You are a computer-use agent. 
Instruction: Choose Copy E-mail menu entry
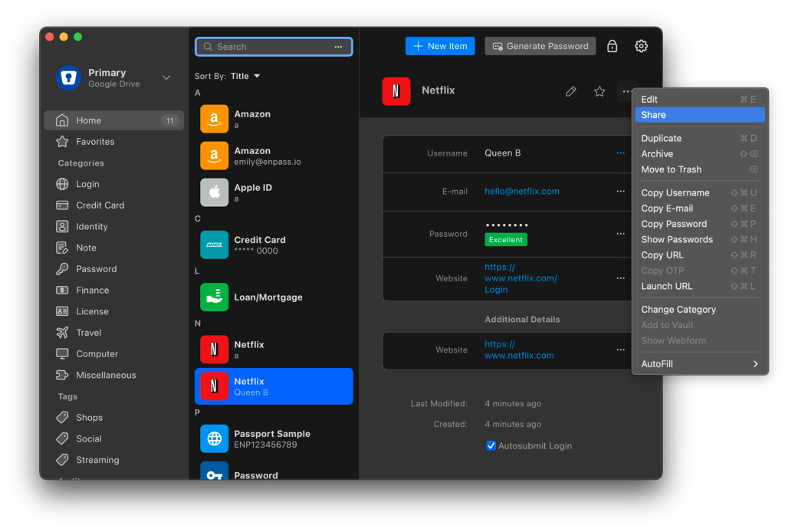click(x=699, y=209)
